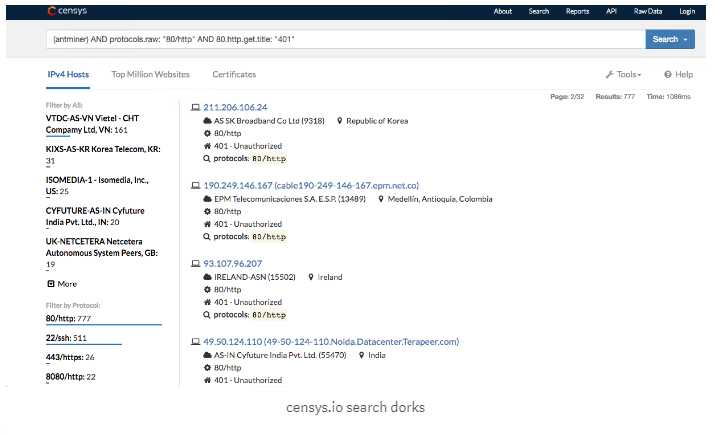Click 'AS SK Broadband Co Ltd (9318)' text
This screenshot has height=436, width=716.
coord(269,121)
